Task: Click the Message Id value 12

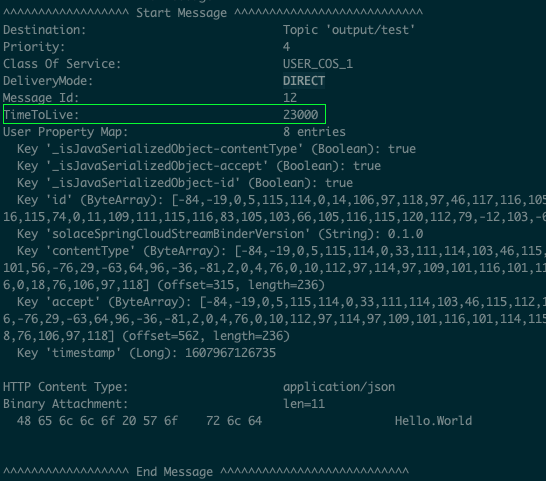Action: pyautogui.click(x=290, y=98)
